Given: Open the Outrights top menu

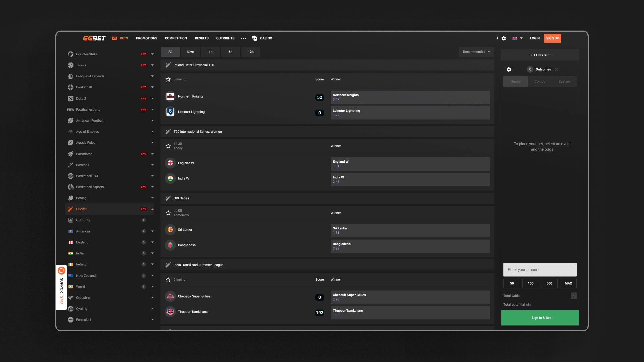Looking at the screenshot, I should tap(225, 38).
